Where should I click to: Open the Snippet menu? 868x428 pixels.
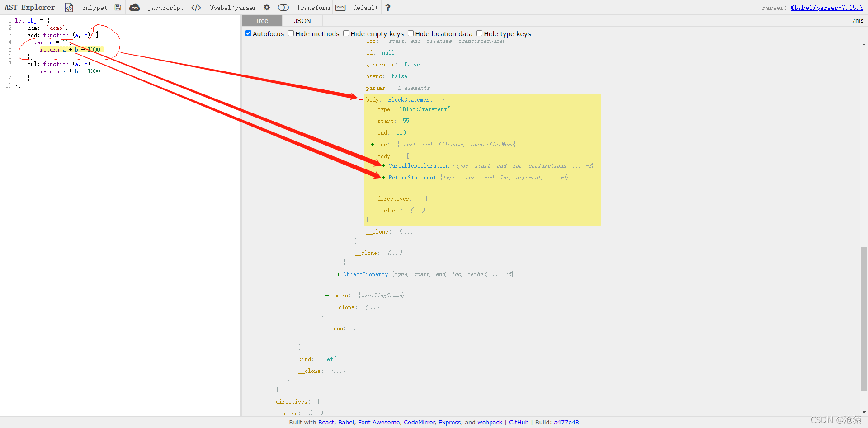94,8
